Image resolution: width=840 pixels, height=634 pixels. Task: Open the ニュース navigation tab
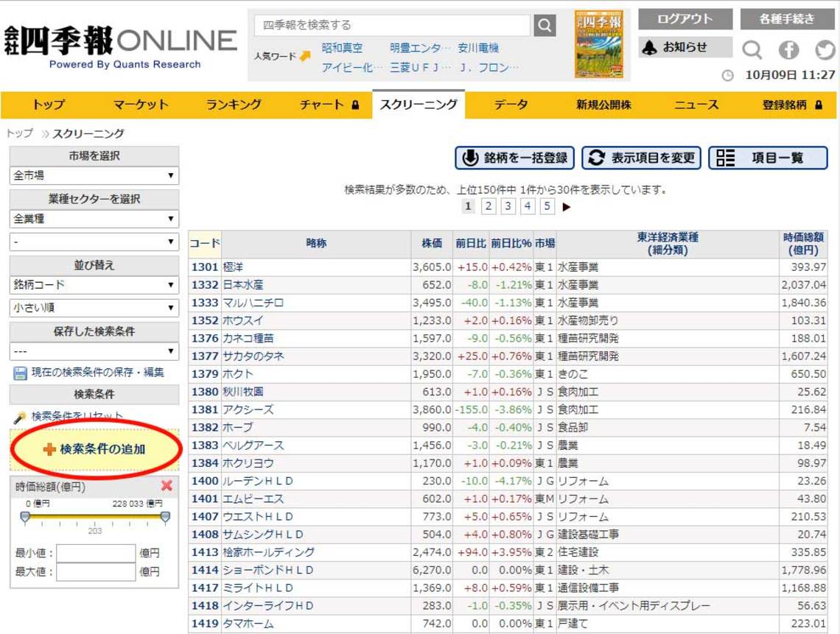point(696,105)
